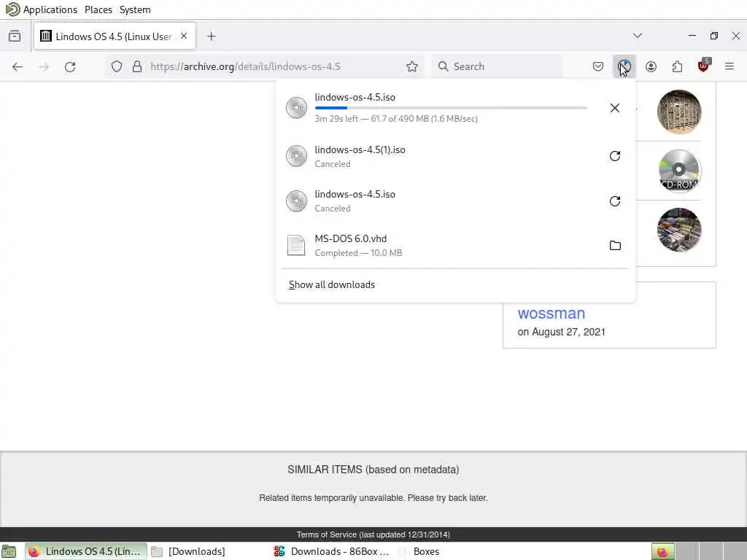747x560 pixels.
Task: Switch to Downloads folder taskbar window
Action: point(188,551)
